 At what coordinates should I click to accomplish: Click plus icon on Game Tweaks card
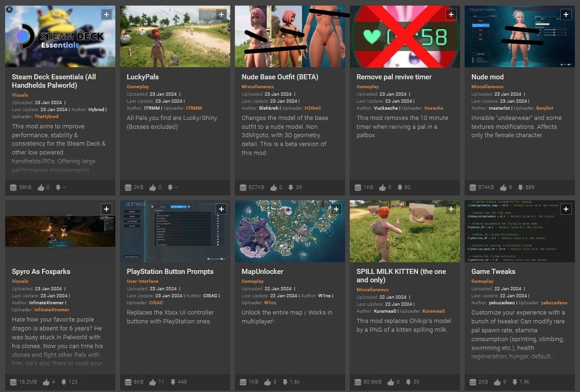click(x=566, y=209)
